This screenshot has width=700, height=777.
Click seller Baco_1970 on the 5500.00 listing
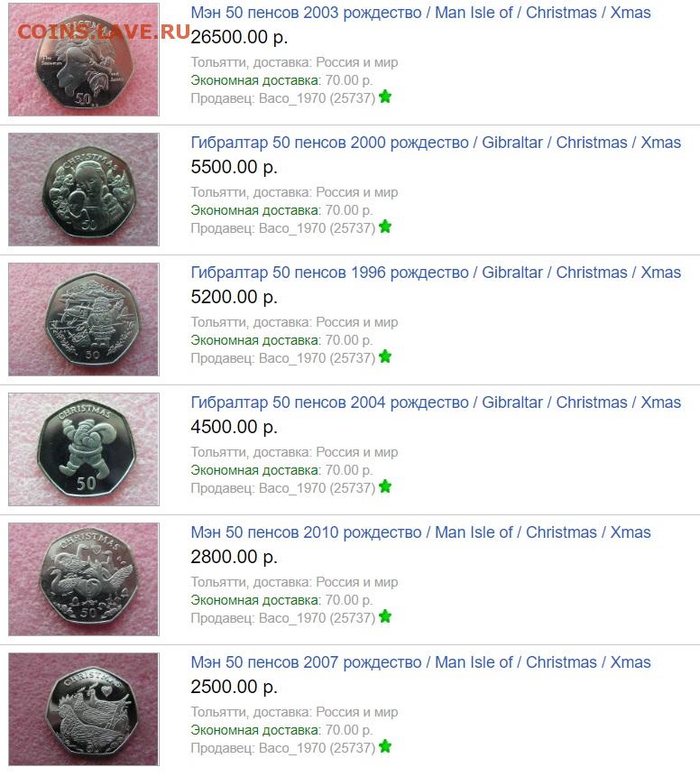pos(317,228)
